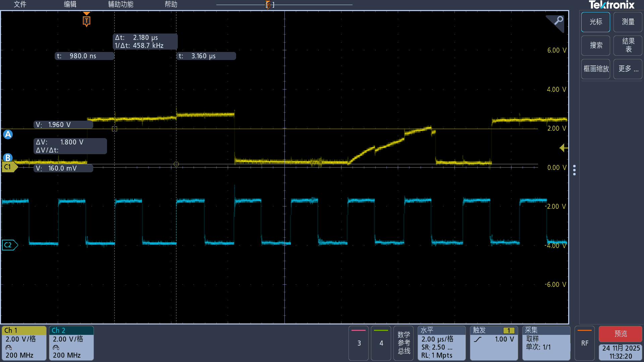Select the C1 channel ground indicator
The width and height of the screenshot is (644, 362).
click(9, 167)
